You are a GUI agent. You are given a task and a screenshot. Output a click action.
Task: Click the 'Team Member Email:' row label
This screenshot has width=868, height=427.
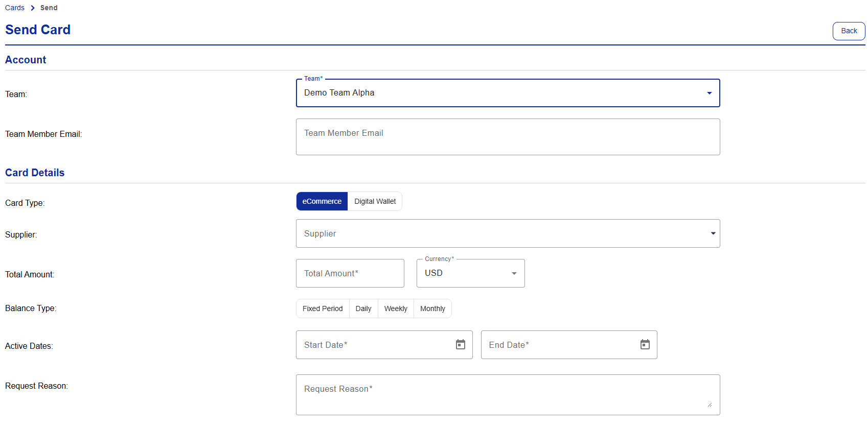click(43, 134)
